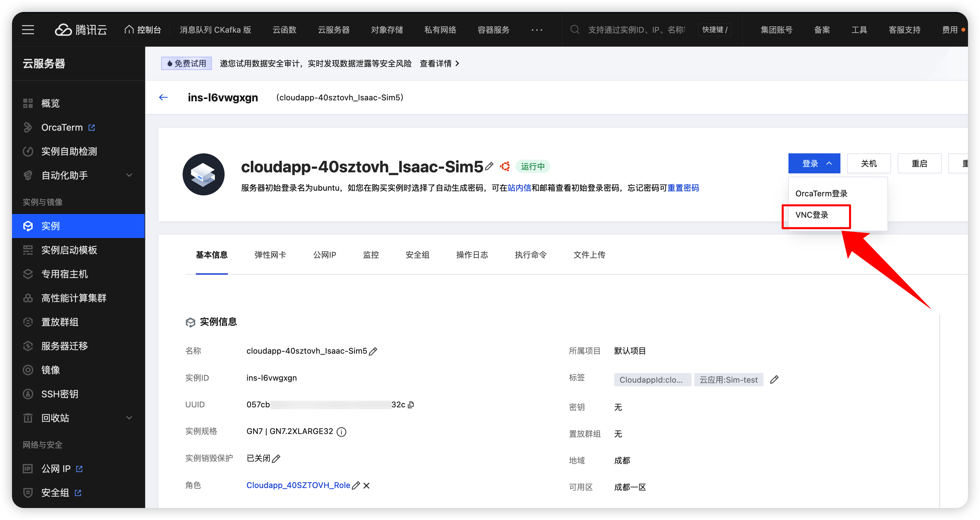Show instance spec info tooltip icon
980x520 pixels.
[341, 432]
